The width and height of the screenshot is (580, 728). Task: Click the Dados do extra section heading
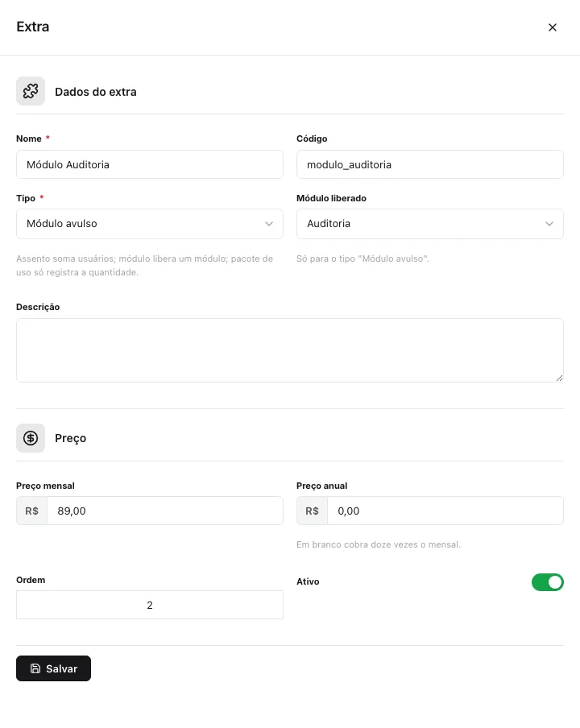tap(96, 92)
